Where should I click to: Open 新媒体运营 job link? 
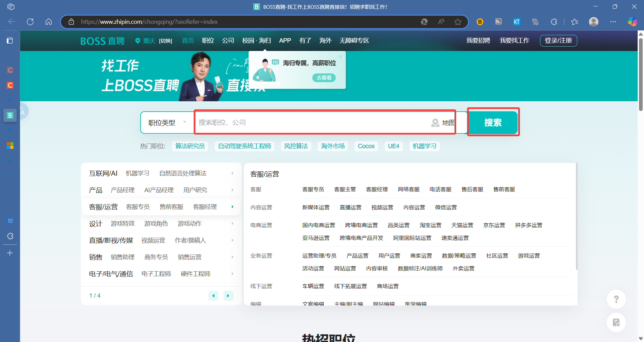pos(316,208)
